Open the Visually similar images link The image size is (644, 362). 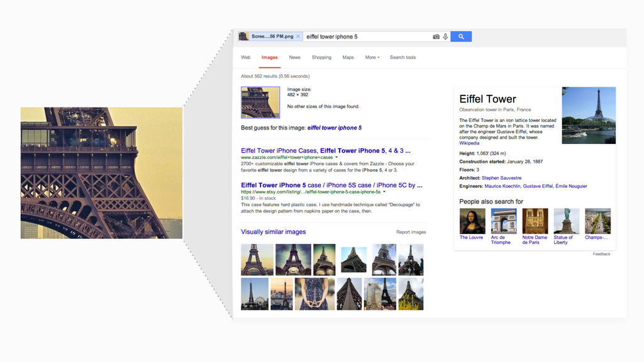[x=273, y=232]
